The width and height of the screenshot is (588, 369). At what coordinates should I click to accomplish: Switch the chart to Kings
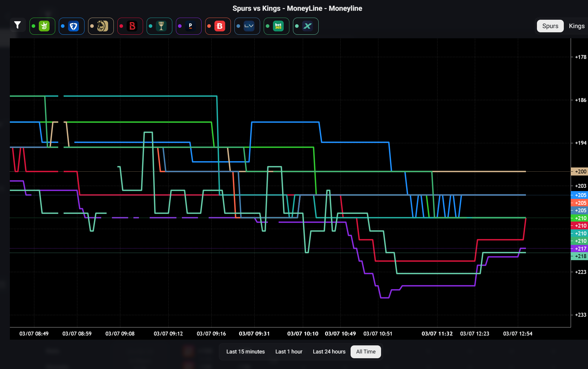[x=576, y=26]
